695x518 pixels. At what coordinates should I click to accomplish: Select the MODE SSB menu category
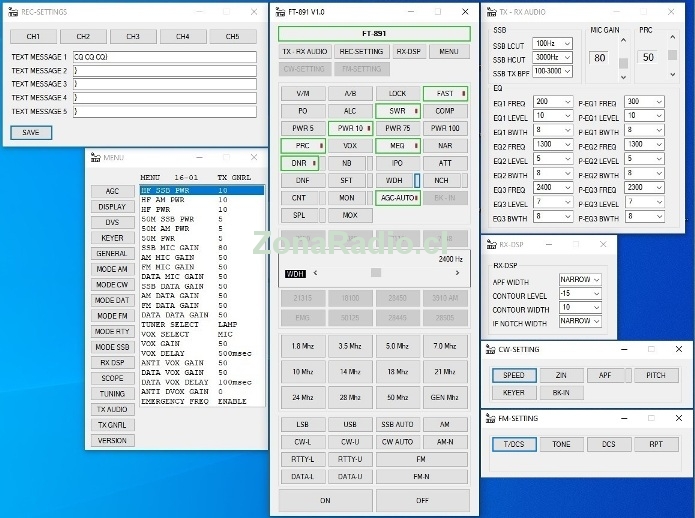(113, 347)
